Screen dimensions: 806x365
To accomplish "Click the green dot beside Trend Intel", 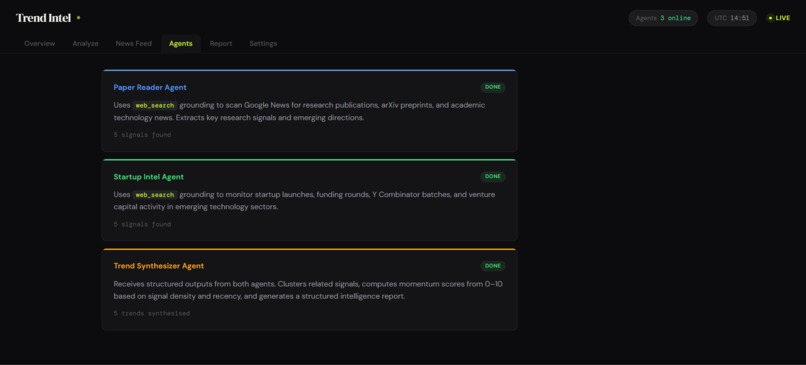I will [x=79, y=18].
